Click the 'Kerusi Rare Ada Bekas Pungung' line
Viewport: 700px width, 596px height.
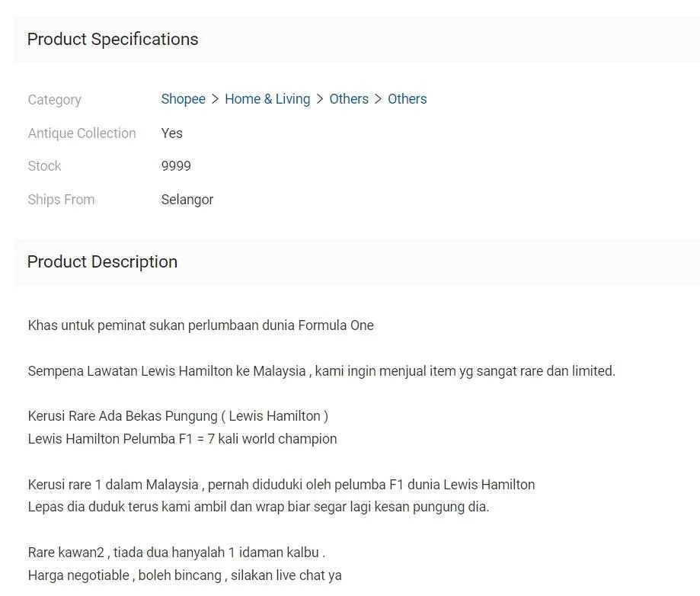(177, 416)
